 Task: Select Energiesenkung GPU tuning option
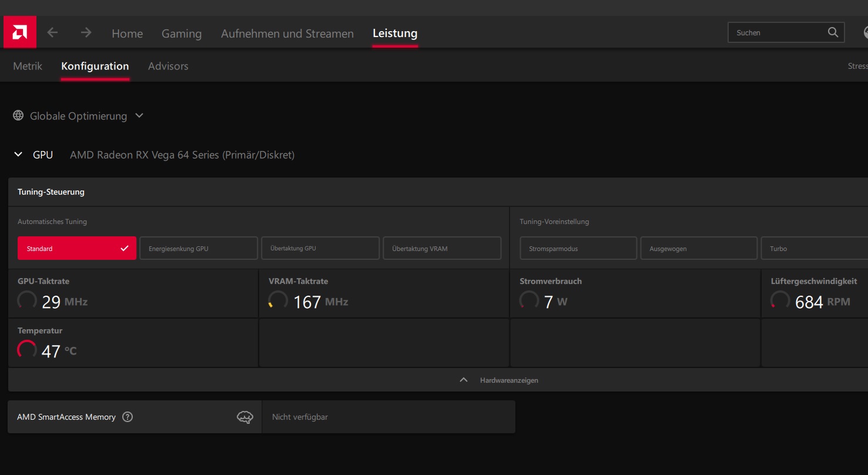click(199, 248)
